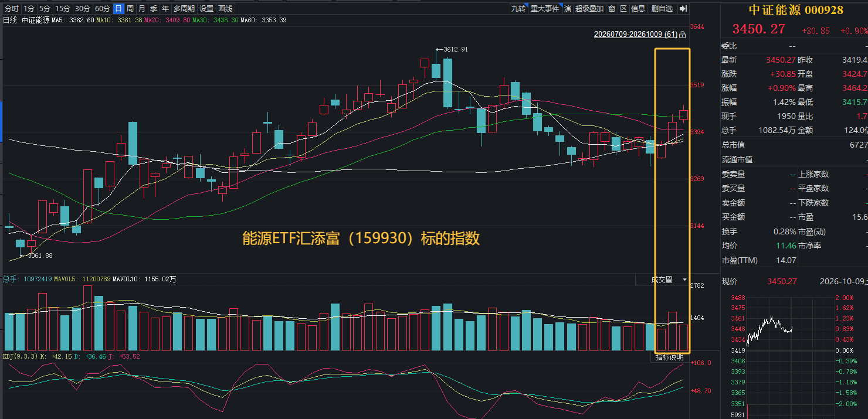868x419 pixels.
Task: Click the 区 interval statistics icon
Action: pos(623,9)
